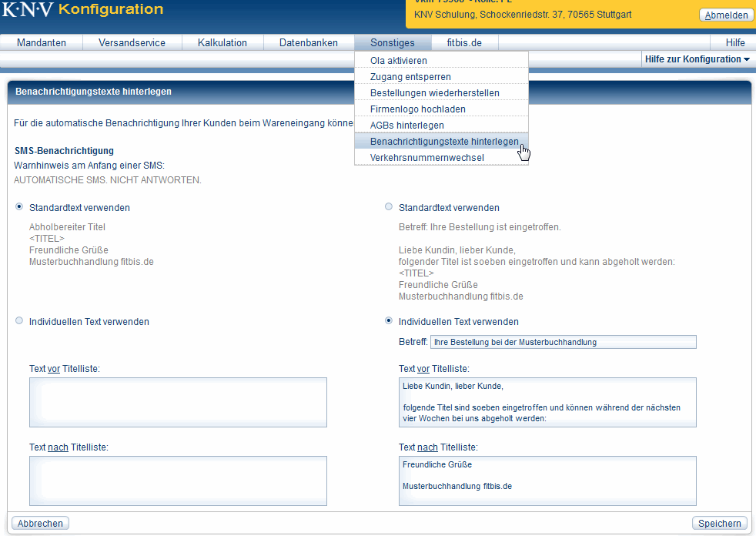
Task: Click the right Text nach Titelliste textarea
Action: click(547, 481)
